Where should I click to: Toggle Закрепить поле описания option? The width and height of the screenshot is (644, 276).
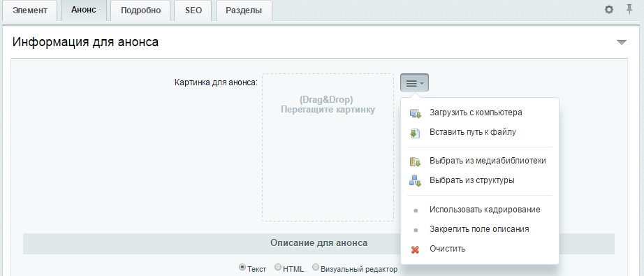[x=480, y=229]
